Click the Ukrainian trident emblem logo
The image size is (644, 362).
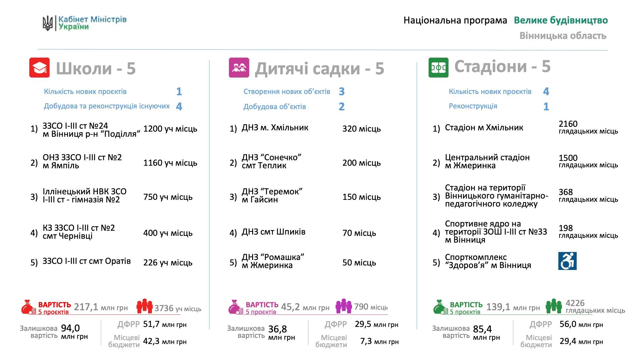(48, 23)
